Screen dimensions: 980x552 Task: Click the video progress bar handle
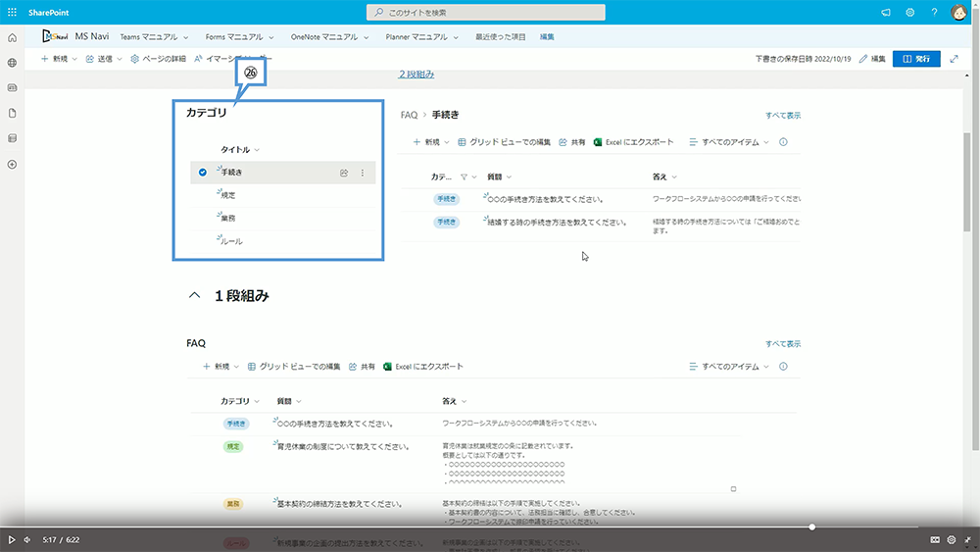(x=811, y=527)
